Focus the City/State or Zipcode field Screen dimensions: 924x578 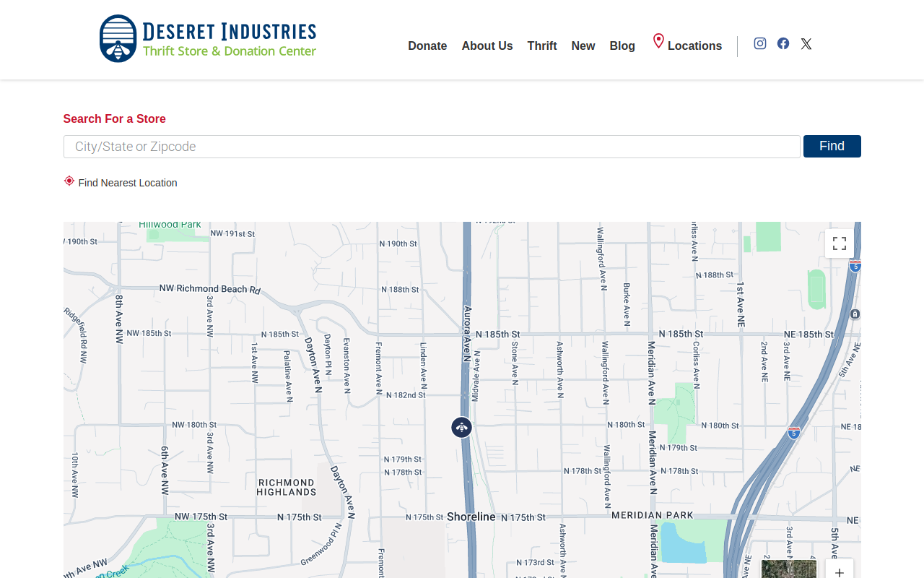click(432, 147)
